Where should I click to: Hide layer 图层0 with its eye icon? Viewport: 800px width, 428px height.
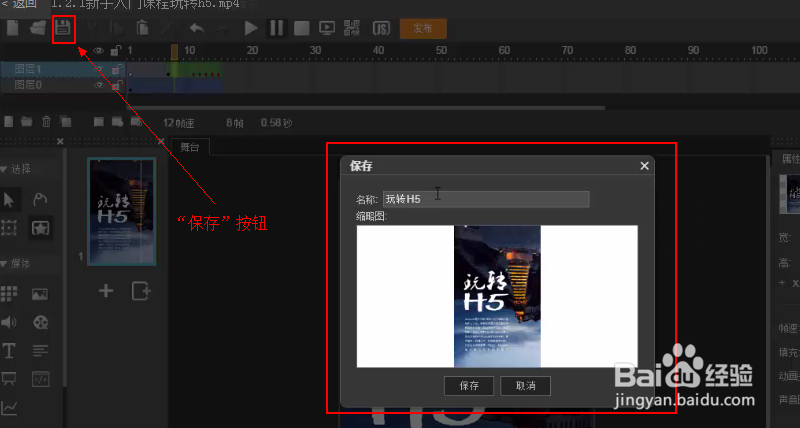(x=99, y=85)
